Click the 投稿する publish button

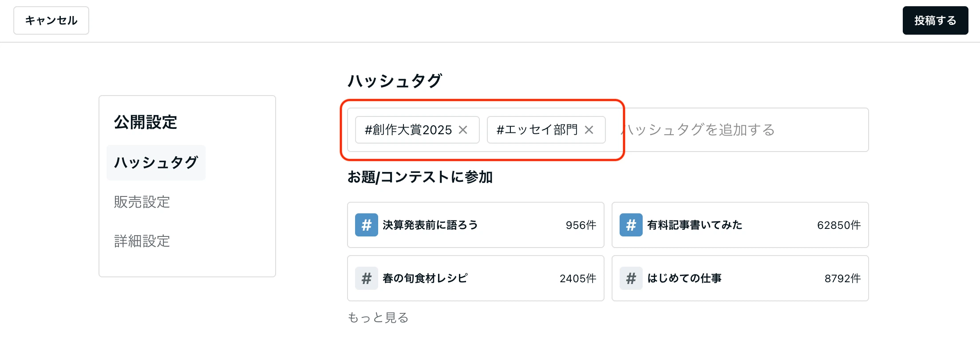point(936,20)
